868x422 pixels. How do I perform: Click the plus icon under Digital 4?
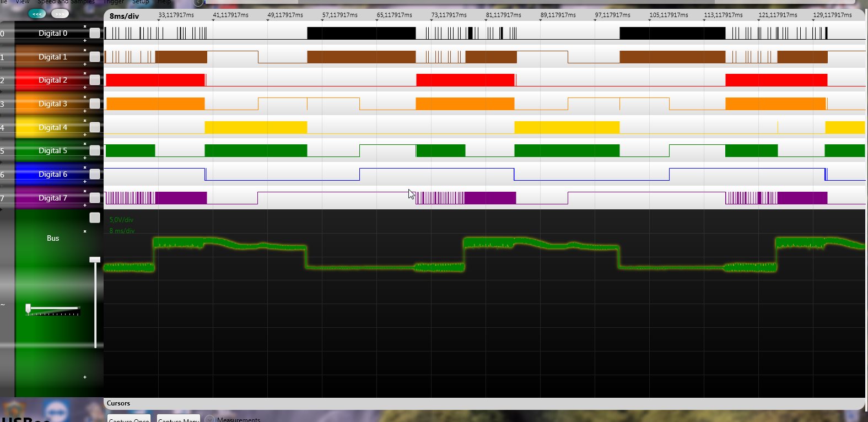[x=85, y=135]
